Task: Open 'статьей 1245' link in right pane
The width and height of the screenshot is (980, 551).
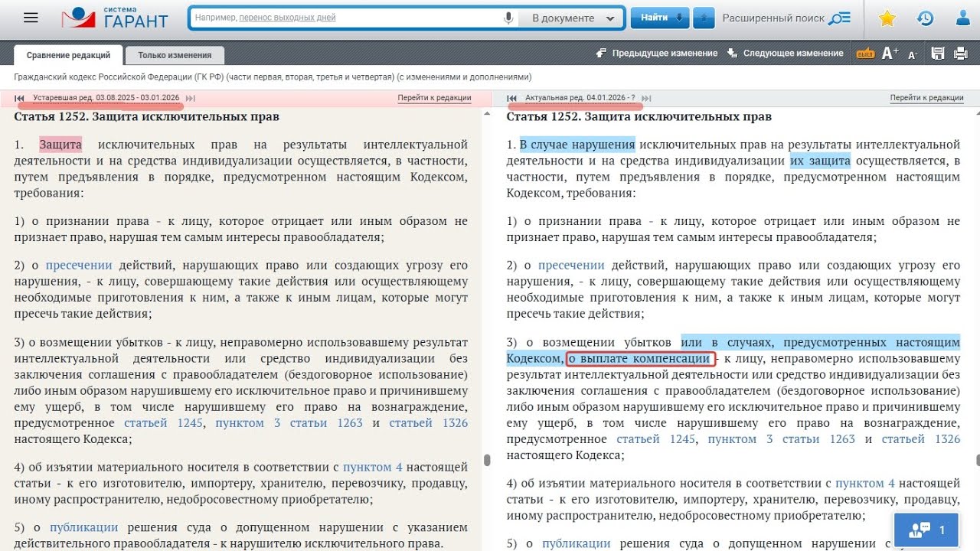Action: pyautogui.click(x=656, y=439)
